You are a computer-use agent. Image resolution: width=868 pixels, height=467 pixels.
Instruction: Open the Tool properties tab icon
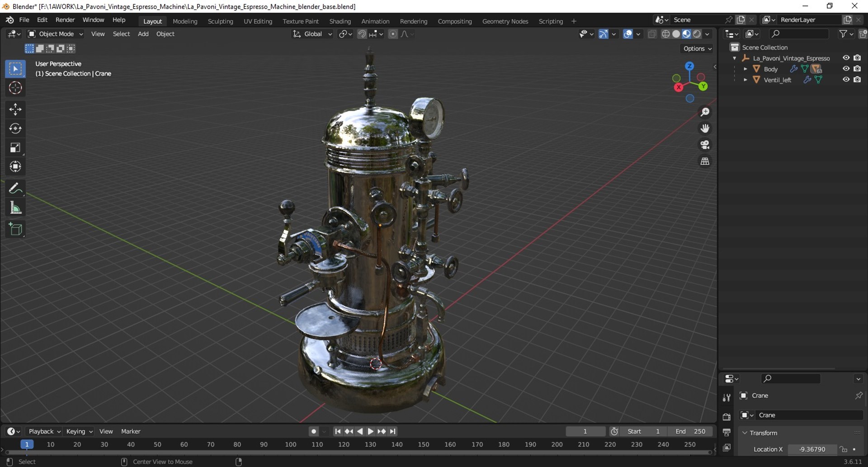(x=726, y=398)
